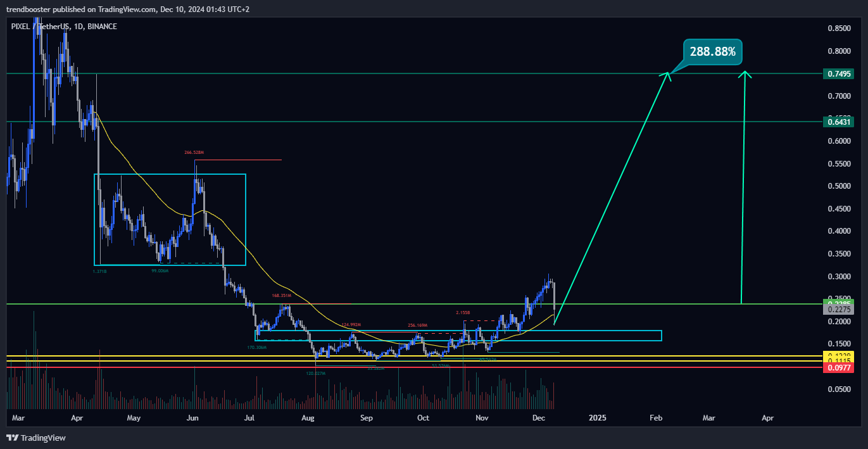
Task: Click the Nov label on time axis
Action: tap(482, 418)
